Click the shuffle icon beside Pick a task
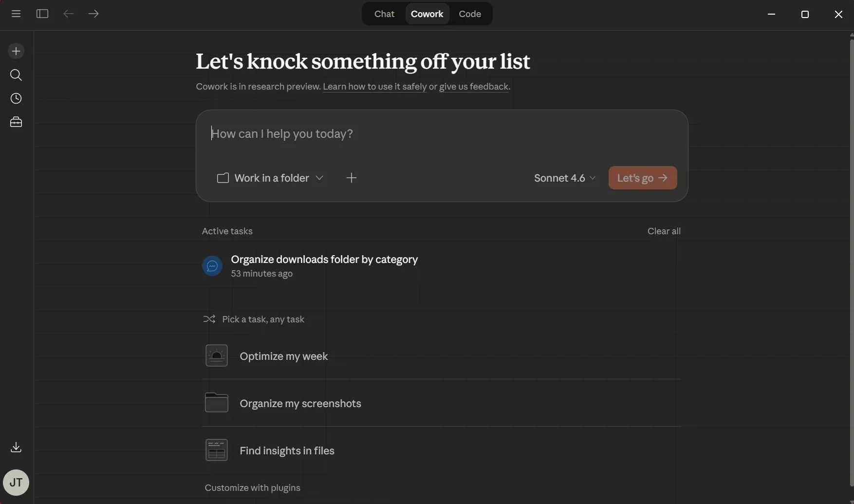 (210, 319)
